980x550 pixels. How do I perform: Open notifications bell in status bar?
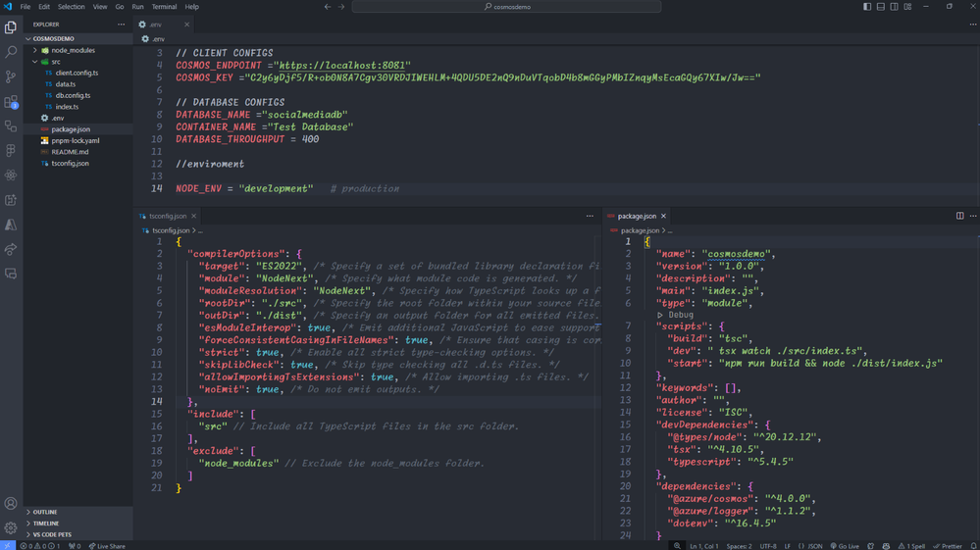(974, 546)
